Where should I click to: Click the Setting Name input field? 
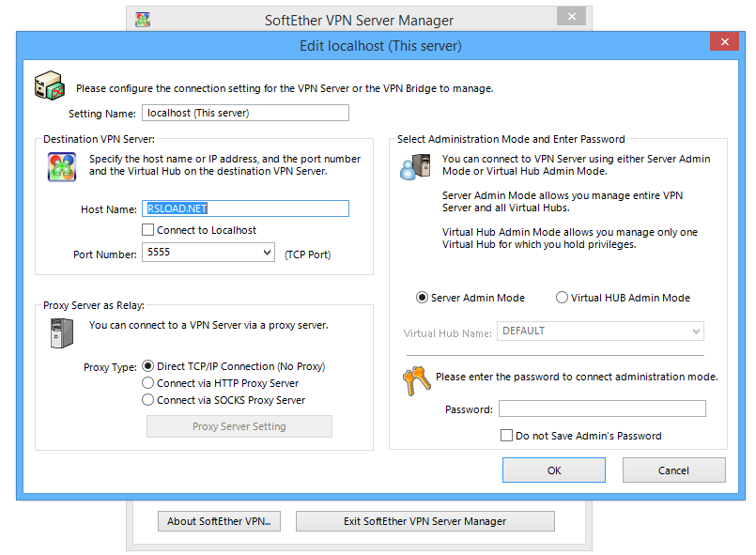click(245, 113)
